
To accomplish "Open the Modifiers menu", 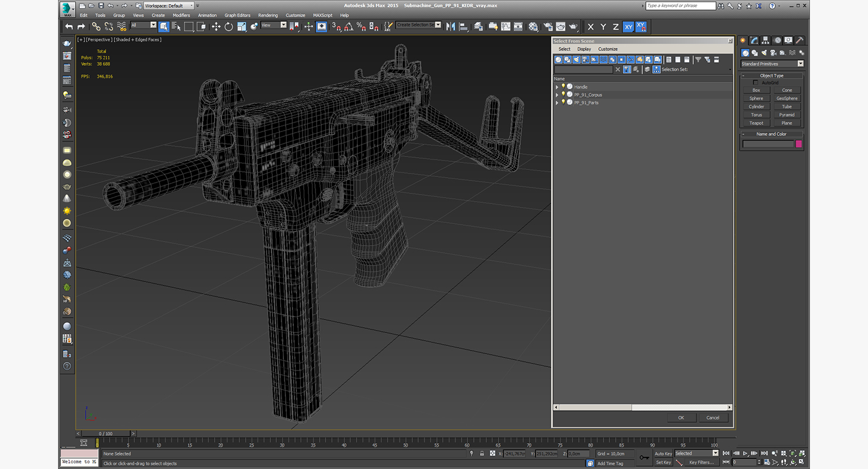I will [x=181, y=15].
